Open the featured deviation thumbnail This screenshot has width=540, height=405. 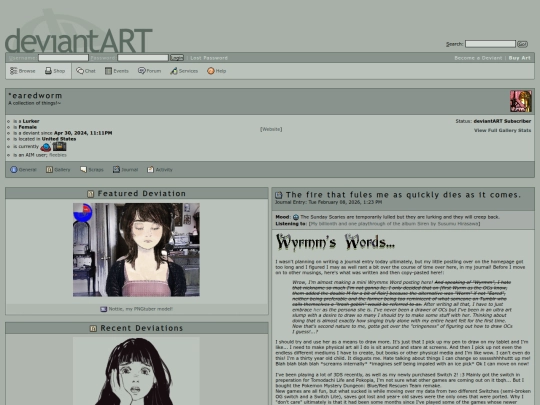coord(136,250)
